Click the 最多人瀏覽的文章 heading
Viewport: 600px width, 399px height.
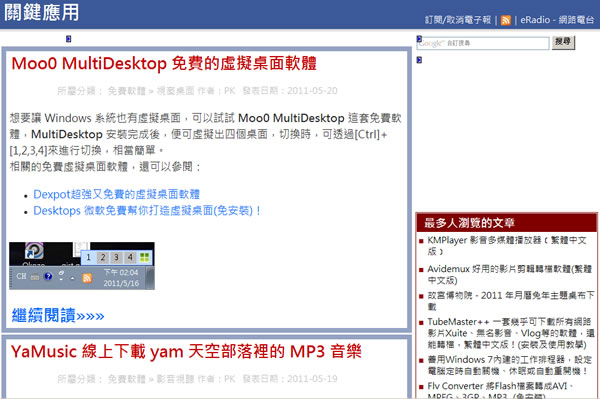[x=470, y=223]
